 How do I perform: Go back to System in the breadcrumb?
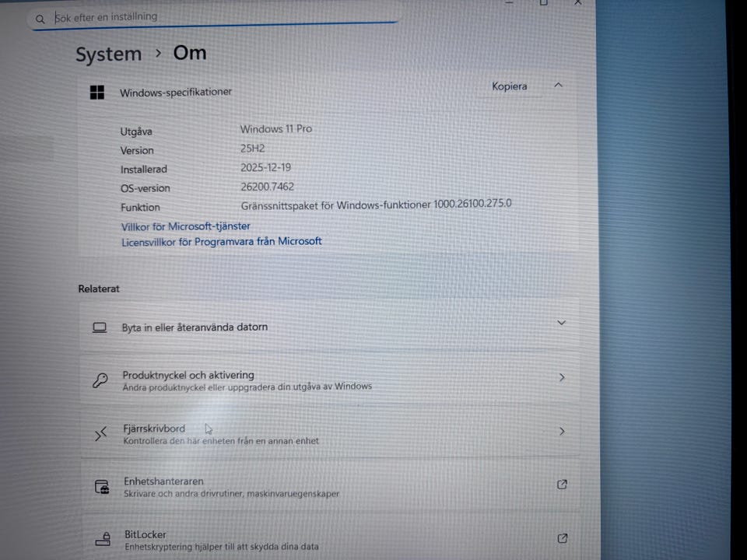coord(108,54)
